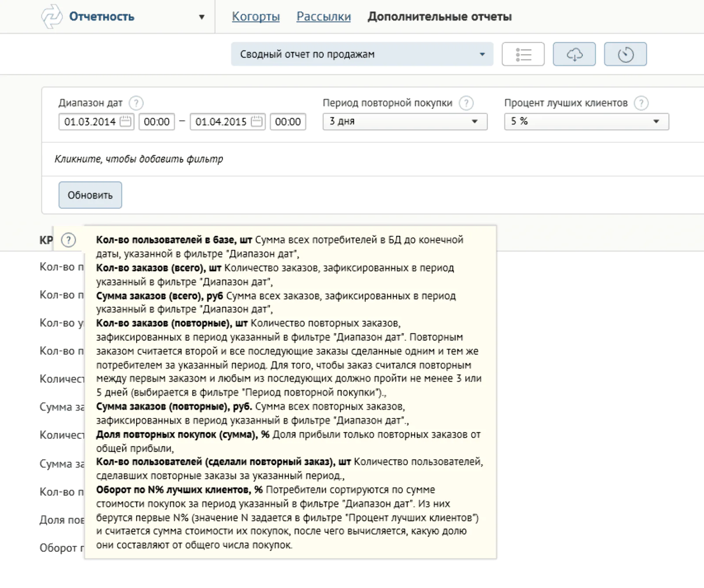Click the Диапазон дат label
The width and height of the screenshot is (704, 588).
90,103
